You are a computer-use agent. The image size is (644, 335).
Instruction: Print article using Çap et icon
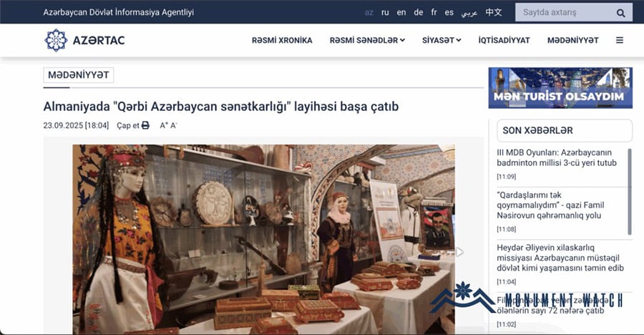[x=145, y=125]
